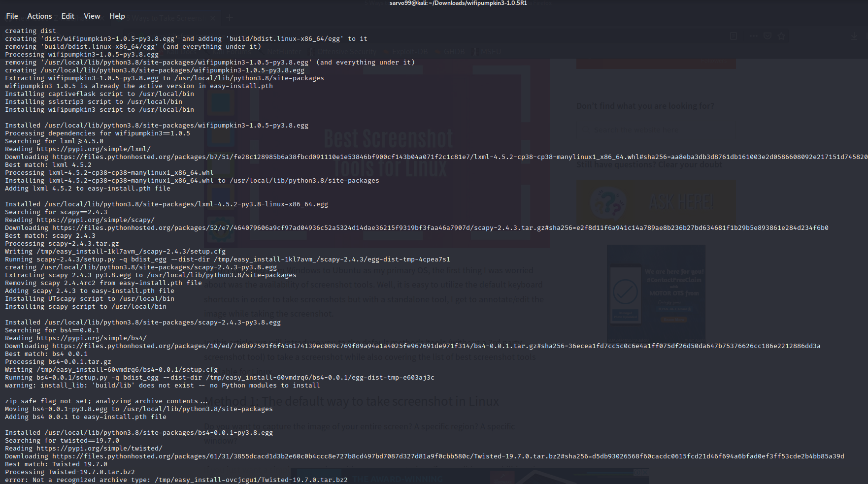Open the Help menu

click(117, 16)
